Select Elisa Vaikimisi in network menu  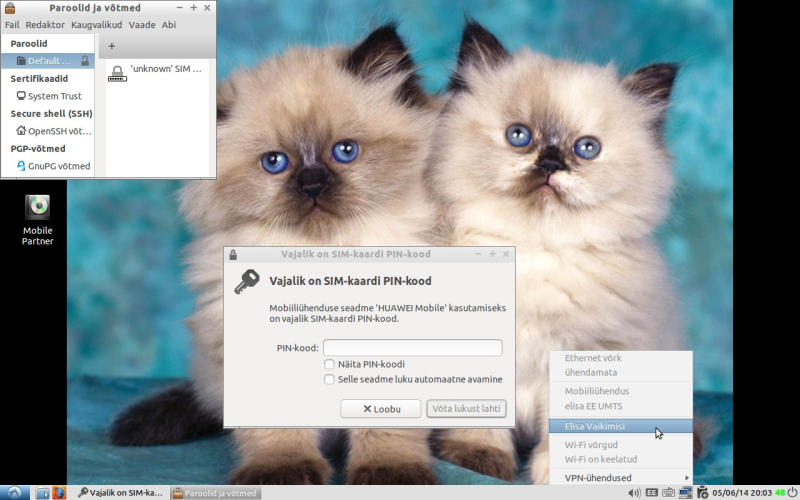tap(621, 426)
